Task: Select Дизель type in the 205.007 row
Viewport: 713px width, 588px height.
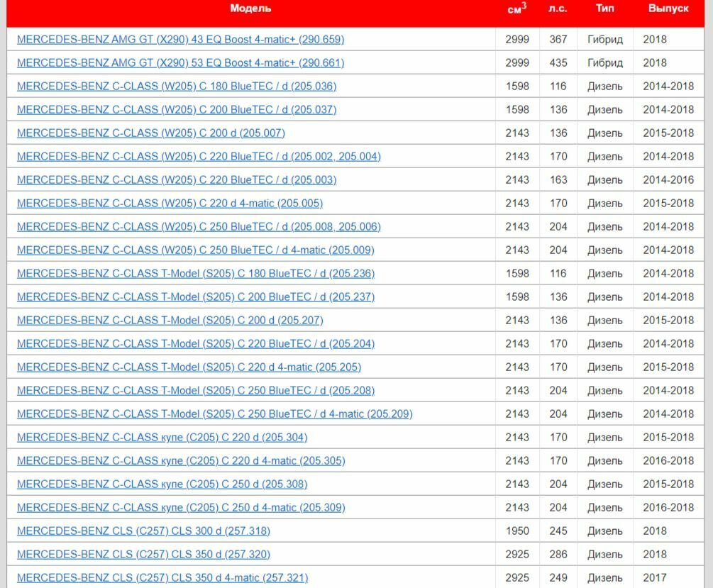Action: (604, 133)
